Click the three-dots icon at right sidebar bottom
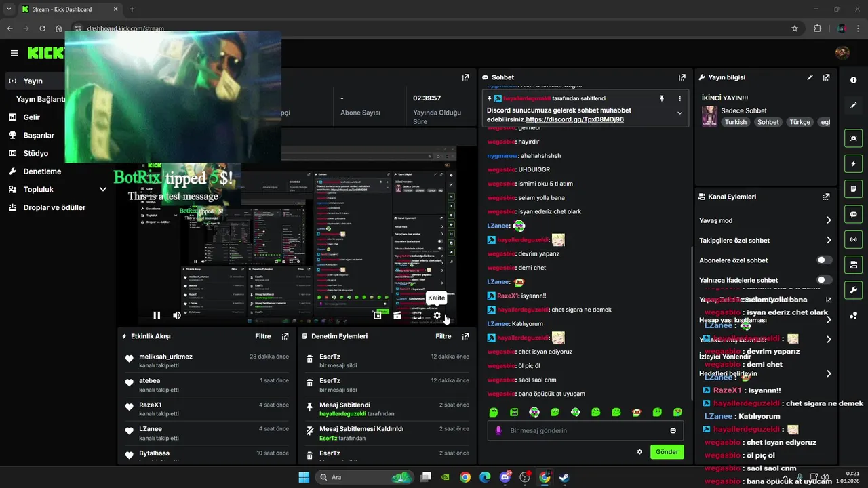868x488 pixels. (x=853, y=316)
